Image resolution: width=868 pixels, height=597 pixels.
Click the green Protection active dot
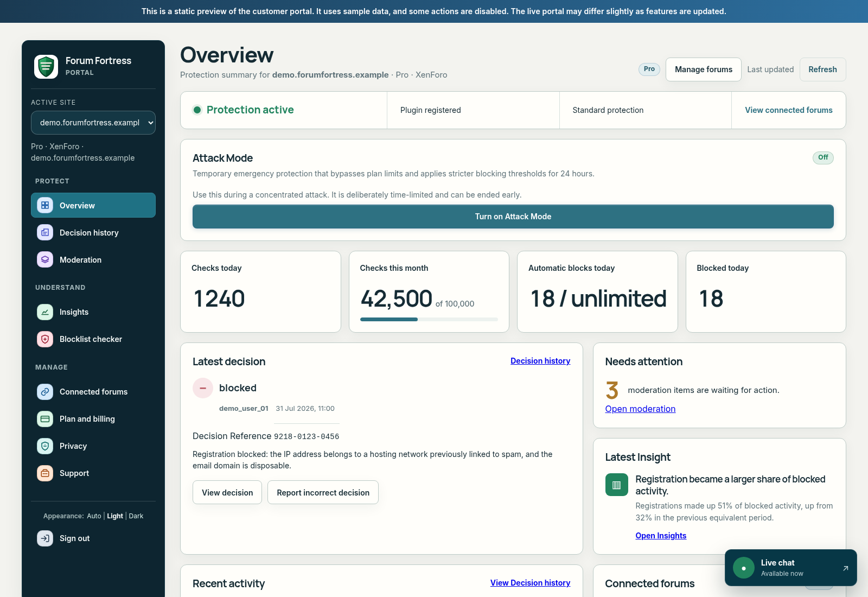coord(197,110)
